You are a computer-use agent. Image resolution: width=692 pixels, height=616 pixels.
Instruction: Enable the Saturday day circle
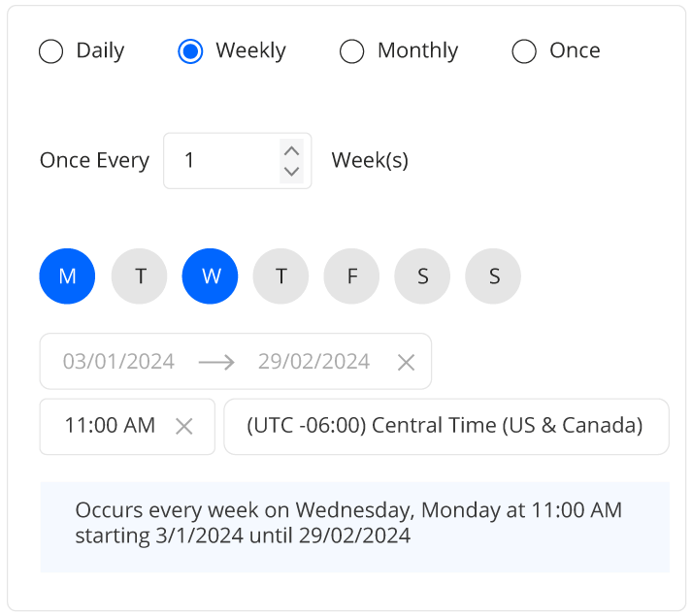[422, 276]
